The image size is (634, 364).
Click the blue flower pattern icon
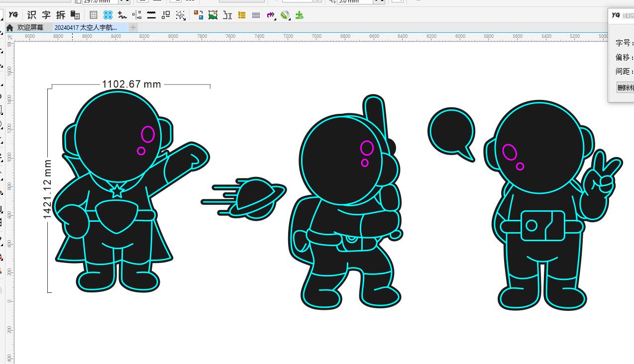click(108, 15)
